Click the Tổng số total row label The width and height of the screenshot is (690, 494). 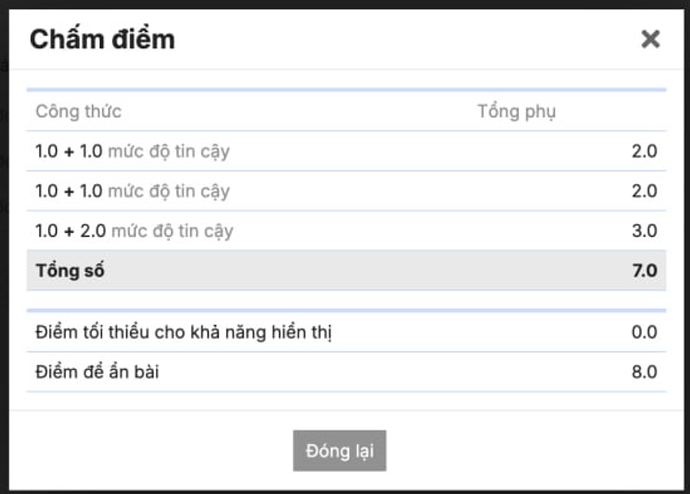70,271
